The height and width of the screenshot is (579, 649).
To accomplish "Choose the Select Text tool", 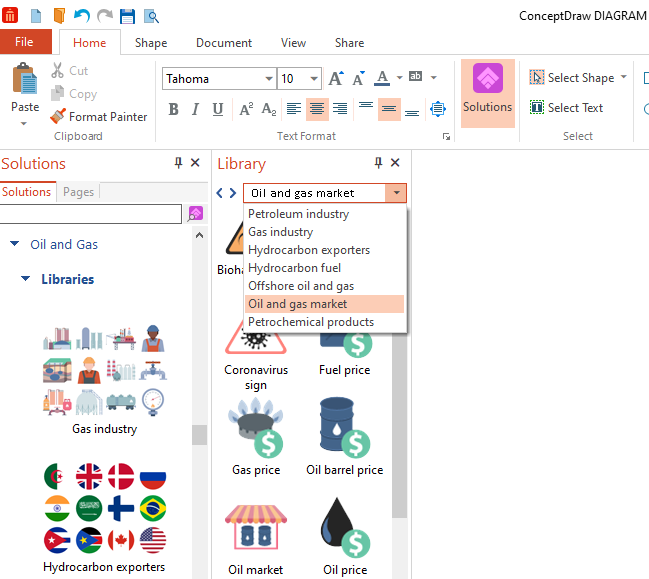I will coord(566,108).
